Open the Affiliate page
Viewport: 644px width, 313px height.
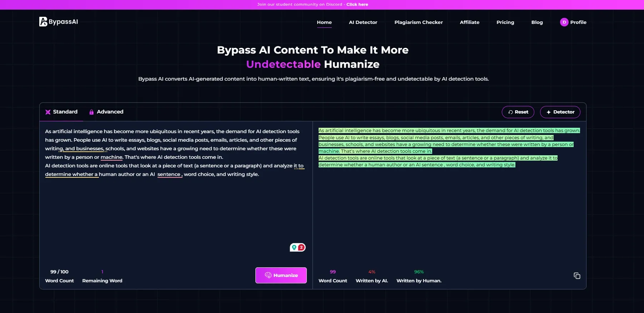[470, 22]
